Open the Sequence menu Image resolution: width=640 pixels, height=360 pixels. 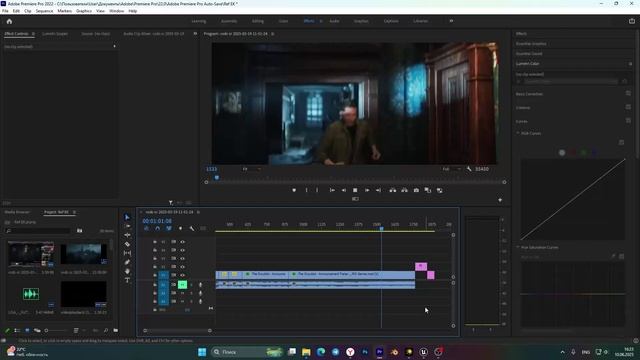(44, 11)
